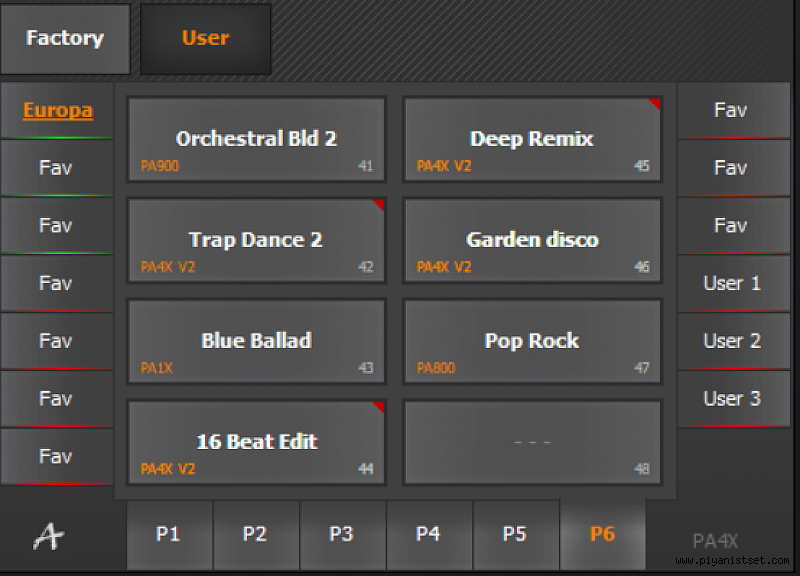Go to page P2

[256, 535]
